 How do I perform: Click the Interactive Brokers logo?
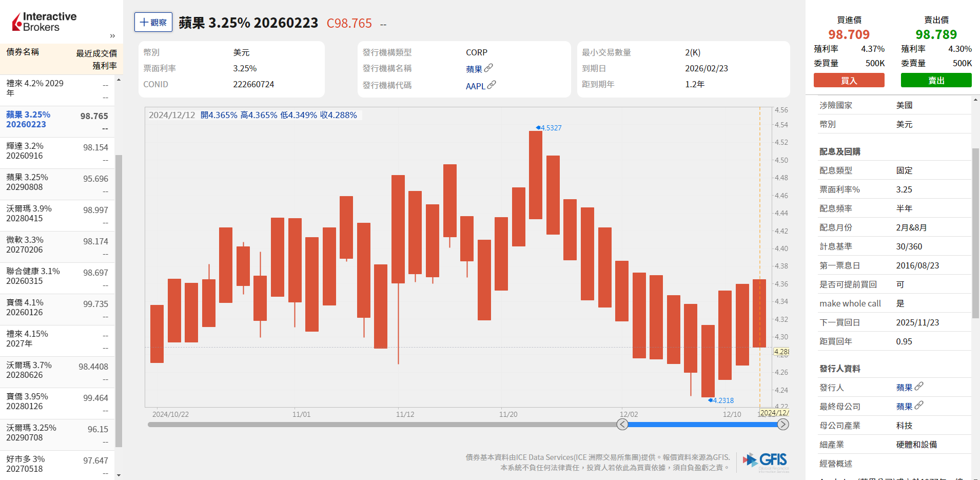pos(44,22)
